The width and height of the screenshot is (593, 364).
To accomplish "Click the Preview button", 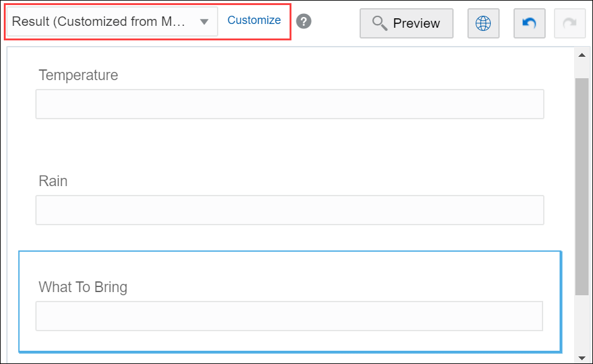I will pos(406,23).
